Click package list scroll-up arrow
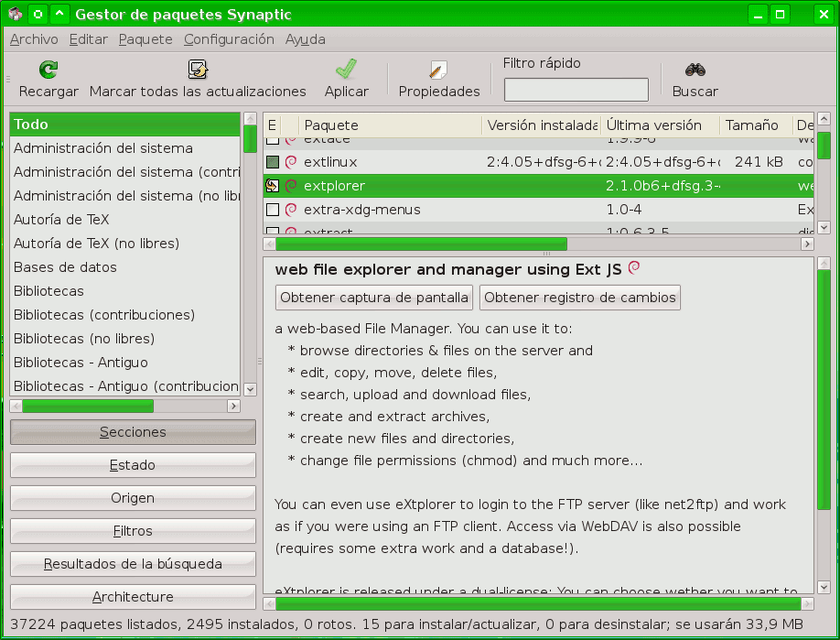Viewport: 840px width, 640px height. [824, 118]
